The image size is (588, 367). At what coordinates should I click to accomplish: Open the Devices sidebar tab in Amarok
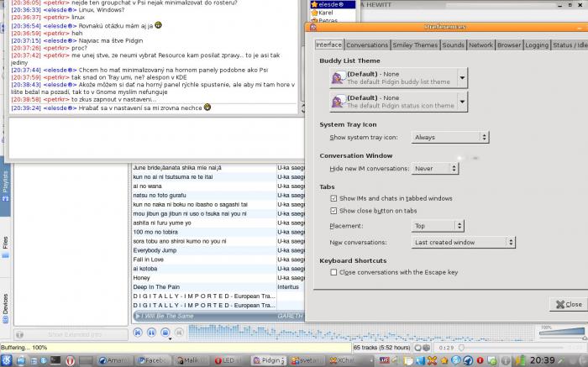5,308
